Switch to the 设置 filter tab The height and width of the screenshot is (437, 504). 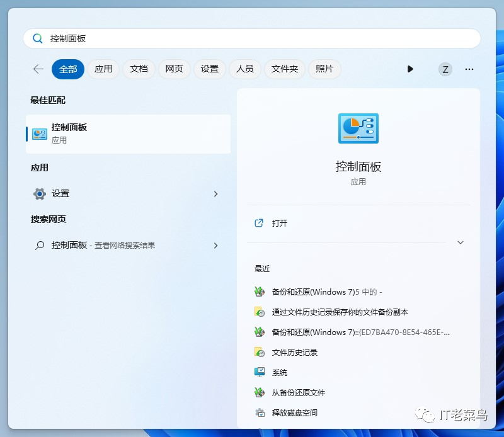tap(210, 69)
